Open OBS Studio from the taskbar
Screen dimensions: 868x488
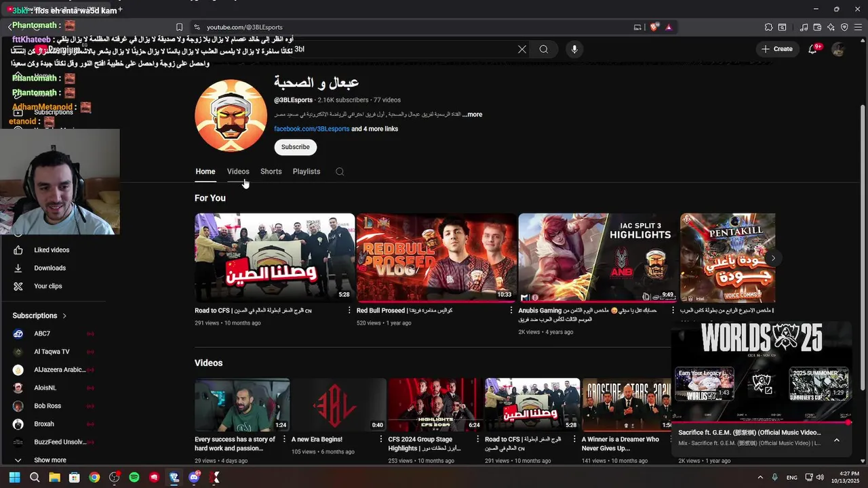coord(115,477)
